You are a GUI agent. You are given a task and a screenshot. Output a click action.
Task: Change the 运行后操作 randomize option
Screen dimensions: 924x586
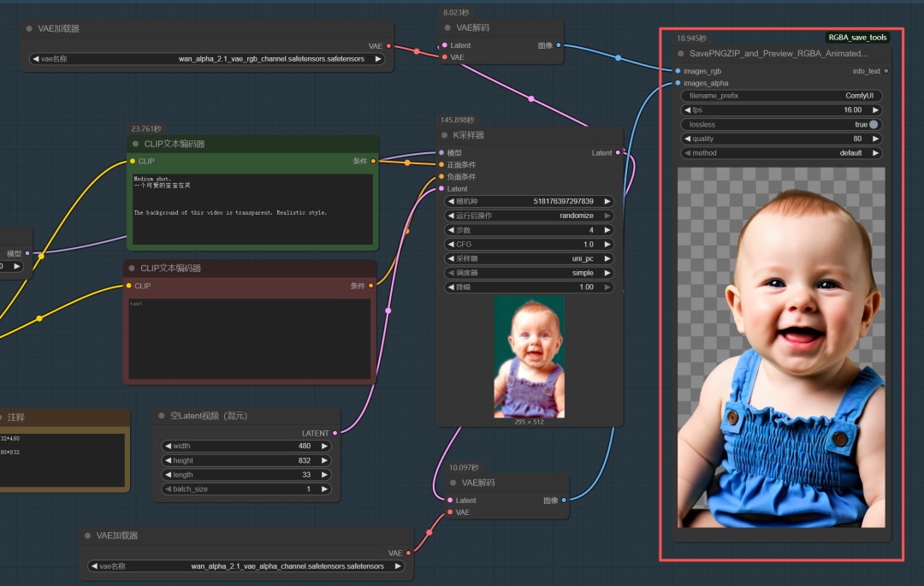tap(529, 216)
